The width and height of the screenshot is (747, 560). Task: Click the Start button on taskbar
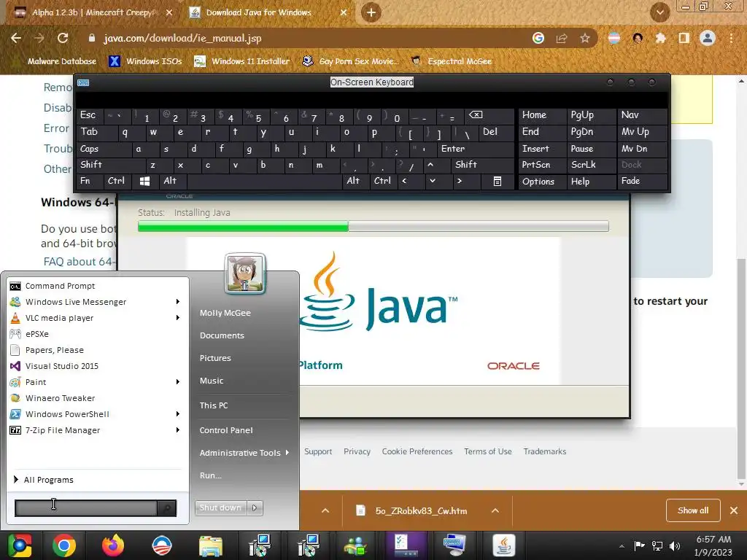19,545
